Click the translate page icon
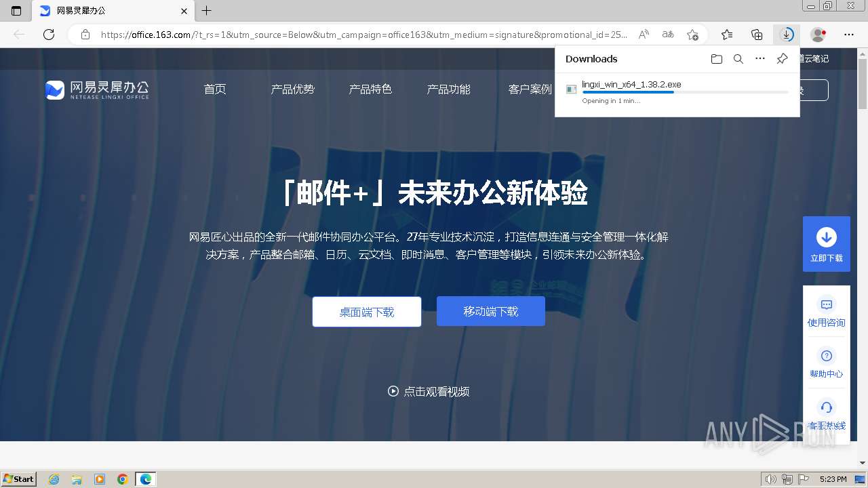 coord(668,35)
